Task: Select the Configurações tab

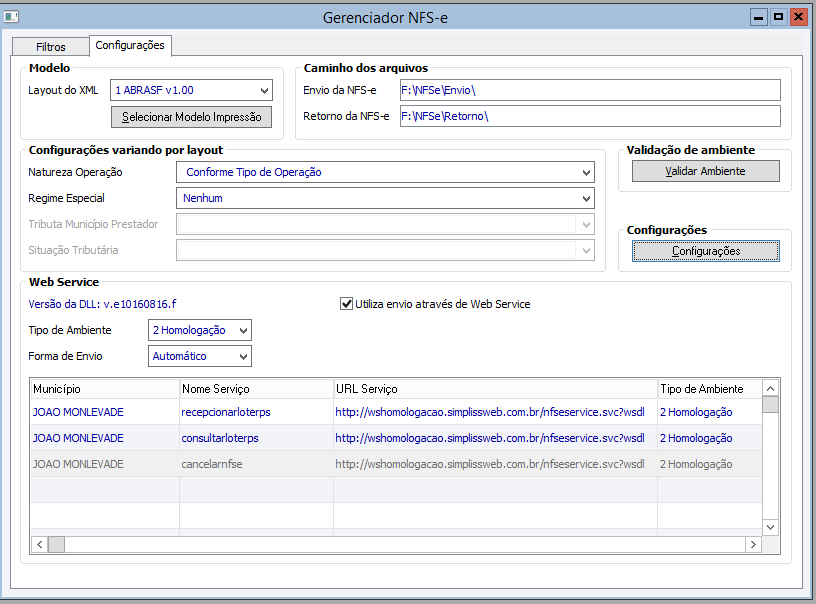Action: click(x=130, y=46)
